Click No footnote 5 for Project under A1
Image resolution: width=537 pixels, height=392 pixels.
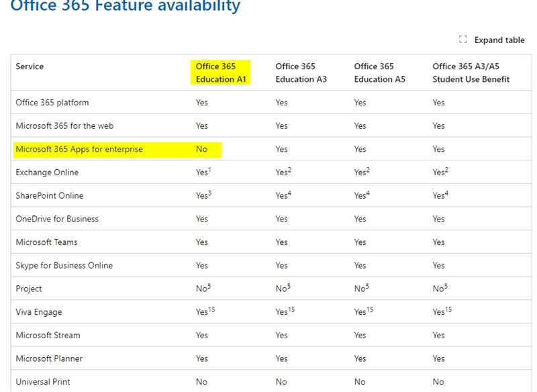tap(203, 288)
